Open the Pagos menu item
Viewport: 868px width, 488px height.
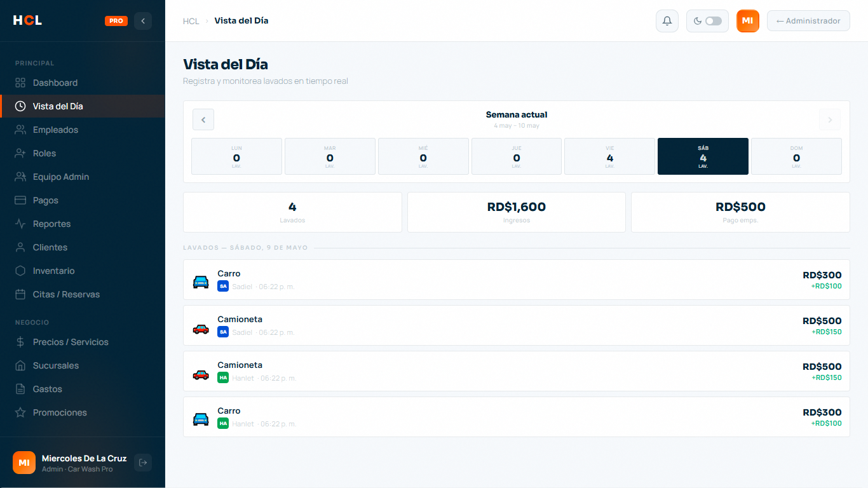pyautogui.click(x=83, y=200)
